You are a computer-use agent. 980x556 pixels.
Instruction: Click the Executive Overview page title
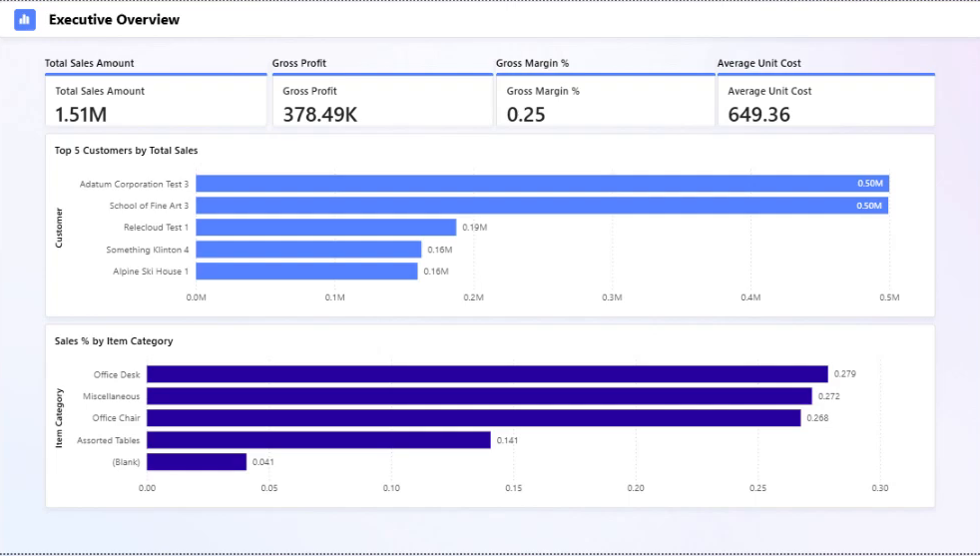tap(115, 19)
